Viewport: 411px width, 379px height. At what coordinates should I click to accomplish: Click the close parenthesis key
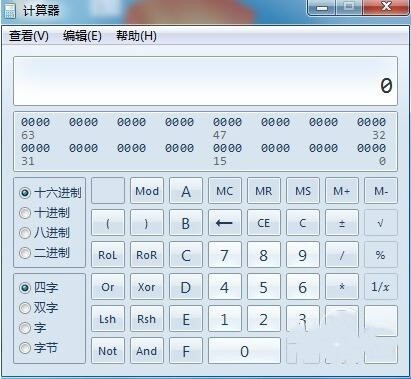tap(147, 223)
